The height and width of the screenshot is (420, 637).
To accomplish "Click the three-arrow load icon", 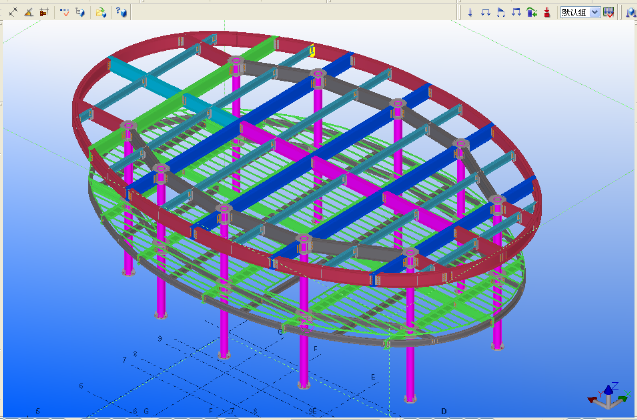I will [x=516, y=12].
